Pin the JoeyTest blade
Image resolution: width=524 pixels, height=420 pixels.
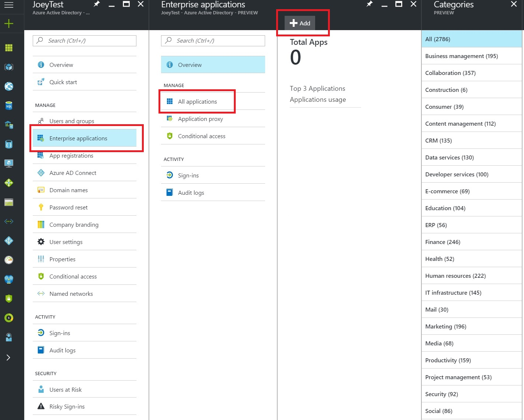pos(97,4)
